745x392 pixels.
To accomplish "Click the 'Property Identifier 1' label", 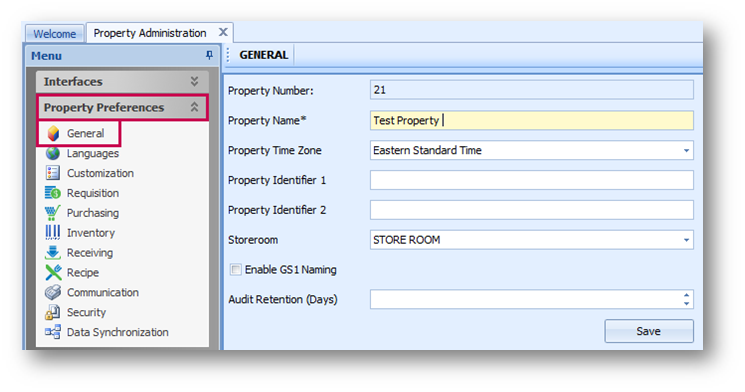I will 277,181.
